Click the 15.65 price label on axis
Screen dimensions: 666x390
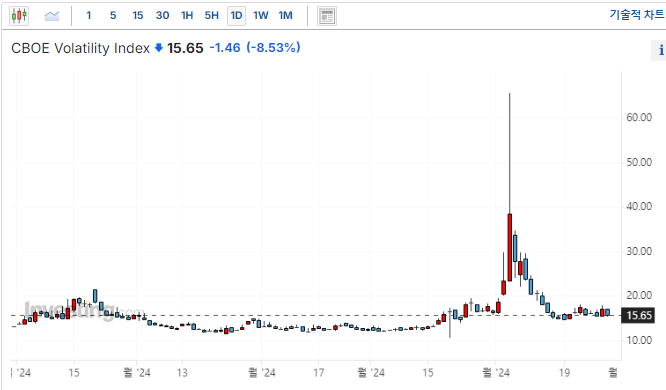(638, 316)
